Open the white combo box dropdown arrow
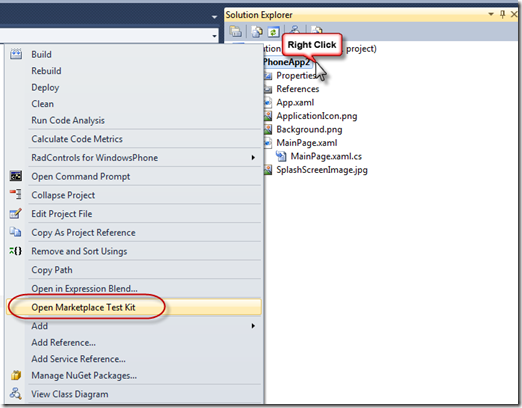Screen dimensions: 522x408 pos(214,35)
